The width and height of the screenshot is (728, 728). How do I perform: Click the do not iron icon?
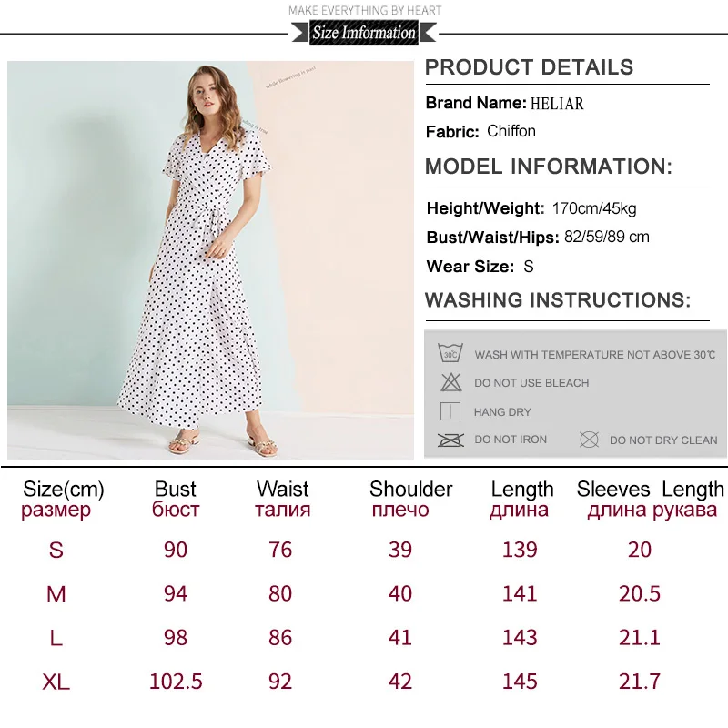[450, 440]
